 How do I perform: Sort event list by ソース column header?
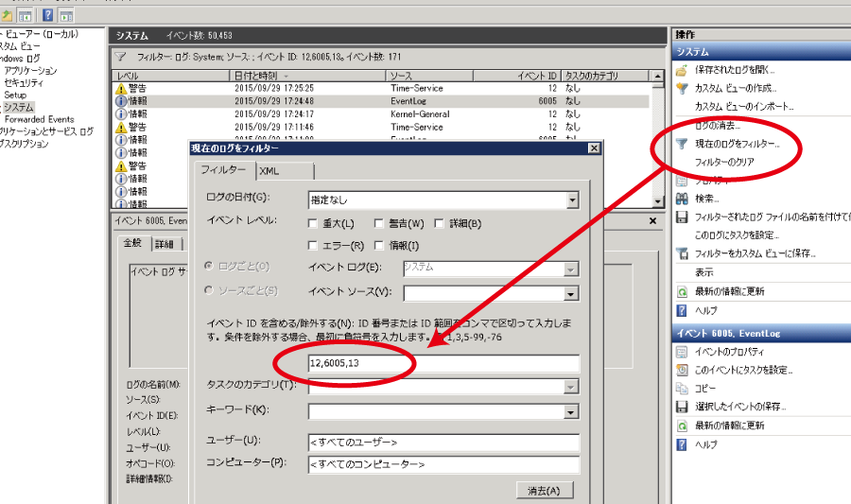coord(429,76)
